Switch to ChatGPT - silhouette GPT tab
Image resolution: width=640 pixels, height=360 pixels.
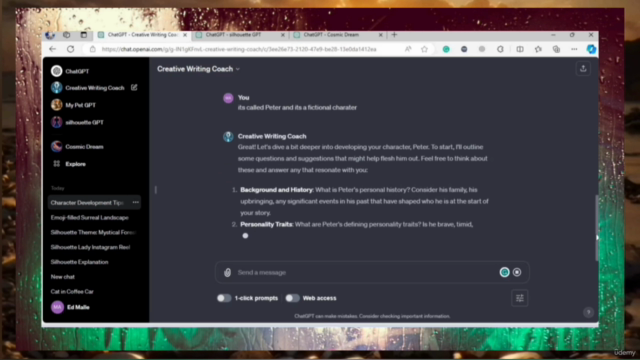click(240, 35)
